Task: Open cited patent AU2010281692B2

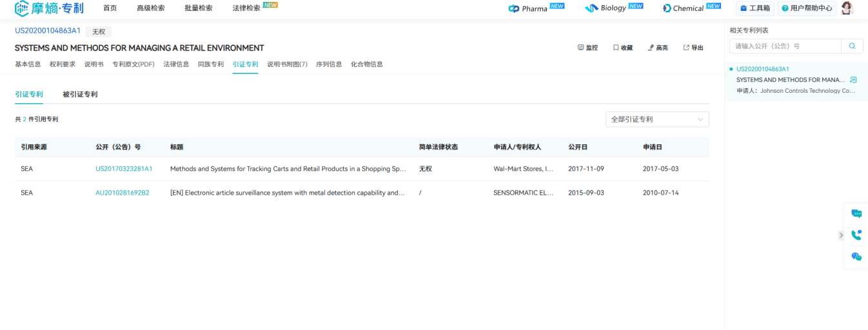Action: (123, 193)
